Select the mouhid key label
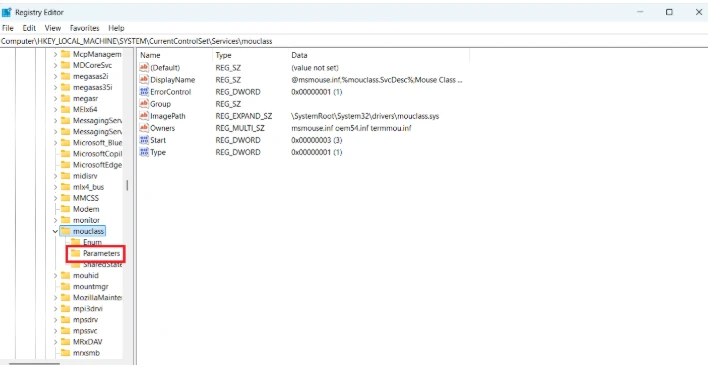 (86, 276)
